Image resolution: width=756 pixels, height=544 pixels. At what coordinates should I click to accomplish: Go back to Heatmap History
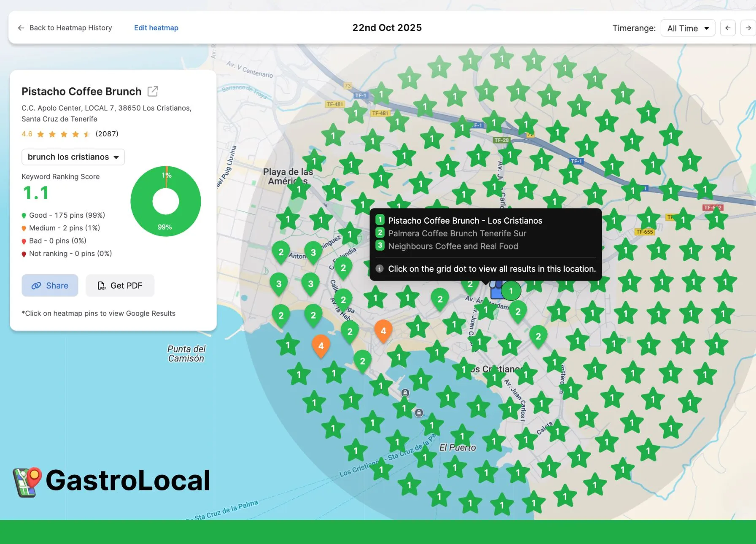[65, 28]
